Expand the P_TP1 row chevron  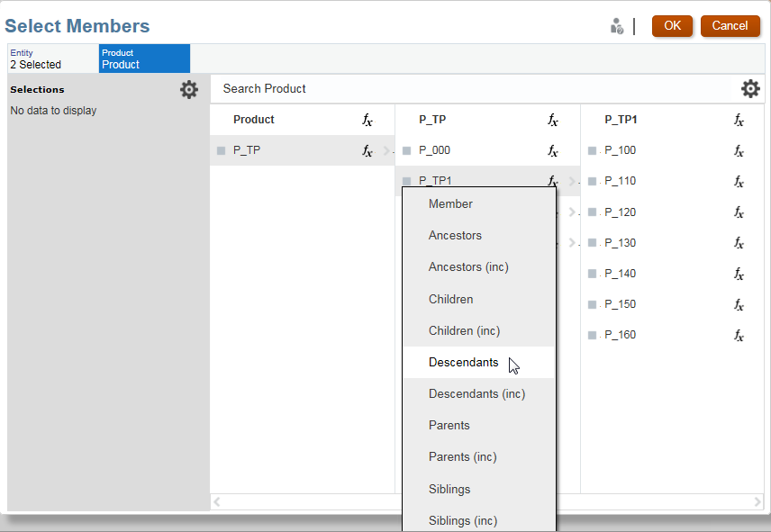572,181
